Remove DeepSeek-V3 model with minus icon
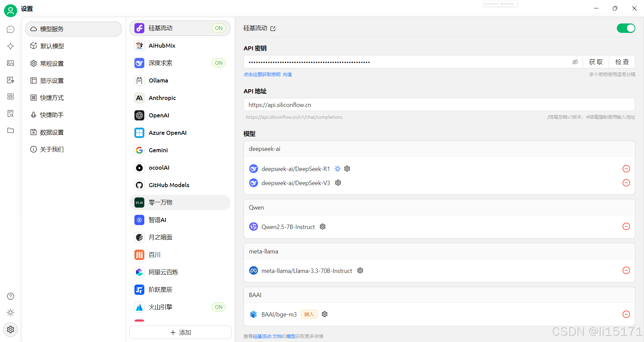 pos(626,183)
